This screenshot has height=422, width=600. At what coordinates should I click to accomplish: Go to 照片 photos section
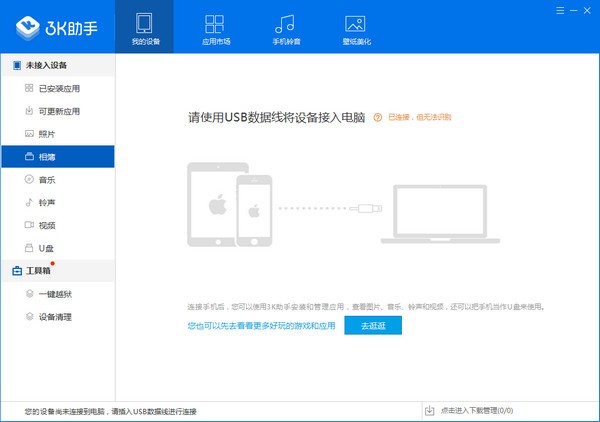coord(46,133)
